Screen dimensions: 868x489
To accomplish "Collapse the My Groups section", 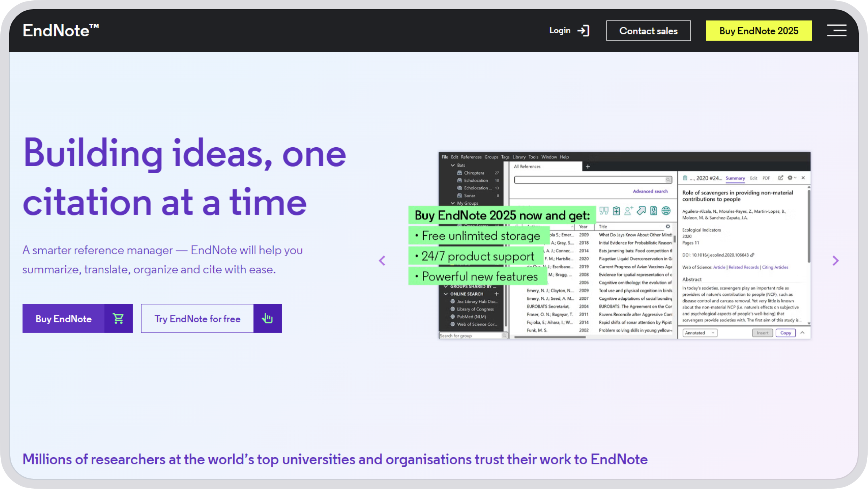I will (x=453, y=203).
